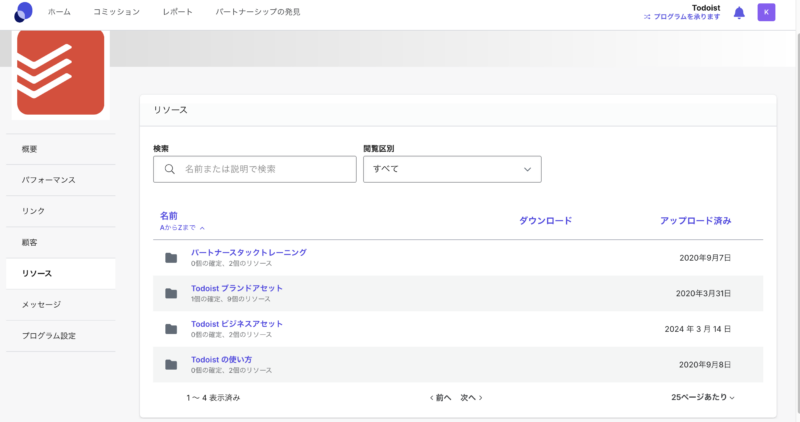
Task: Open レポート in top navigation
Action: pyautogui.click(x=178, y=12)
